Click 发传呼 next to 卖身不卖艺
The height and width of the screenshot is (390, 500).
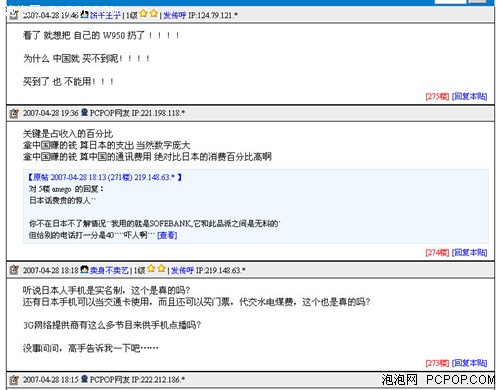(182, 270)
